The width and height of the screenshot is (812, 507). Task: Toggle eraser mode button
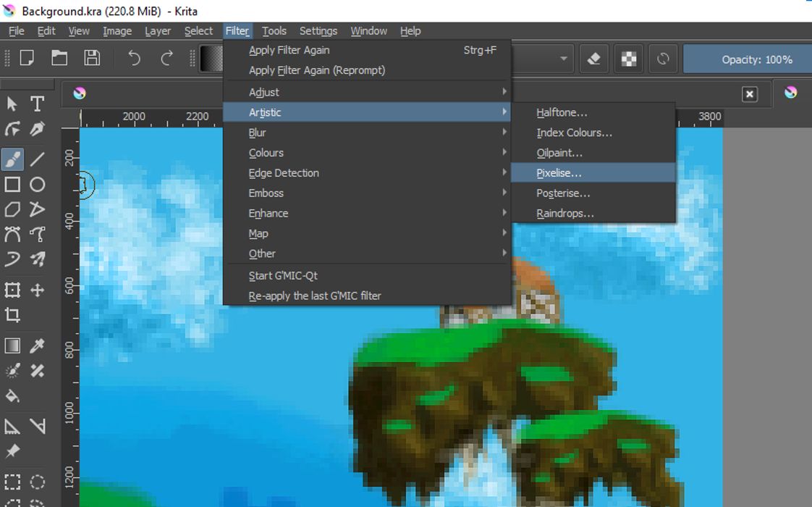(x=594, y=59)
